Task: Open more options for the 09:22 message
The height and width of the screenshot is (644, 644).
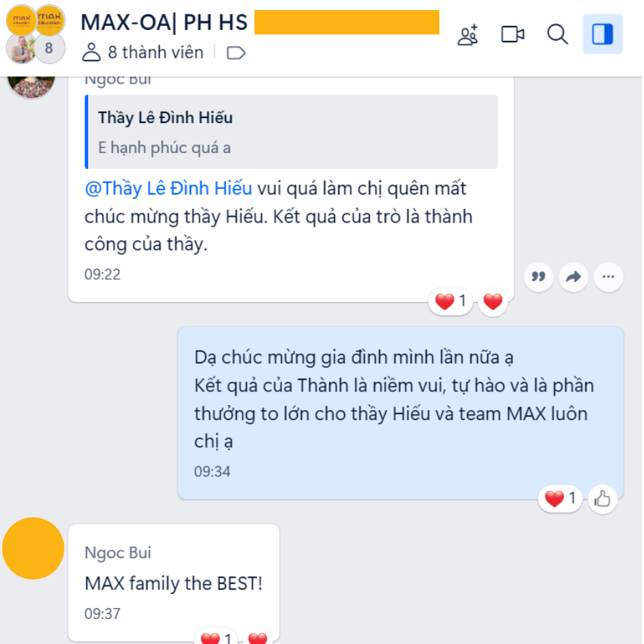Action: [608, 277]
